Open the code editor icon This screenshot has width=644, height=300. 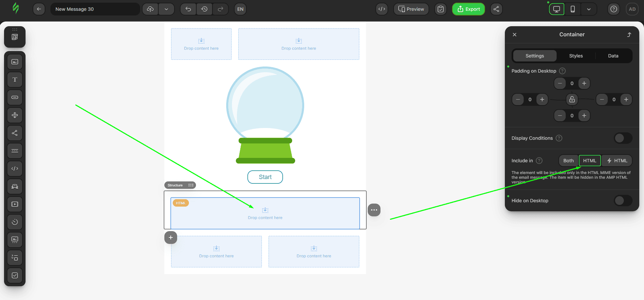pos(382,9)
